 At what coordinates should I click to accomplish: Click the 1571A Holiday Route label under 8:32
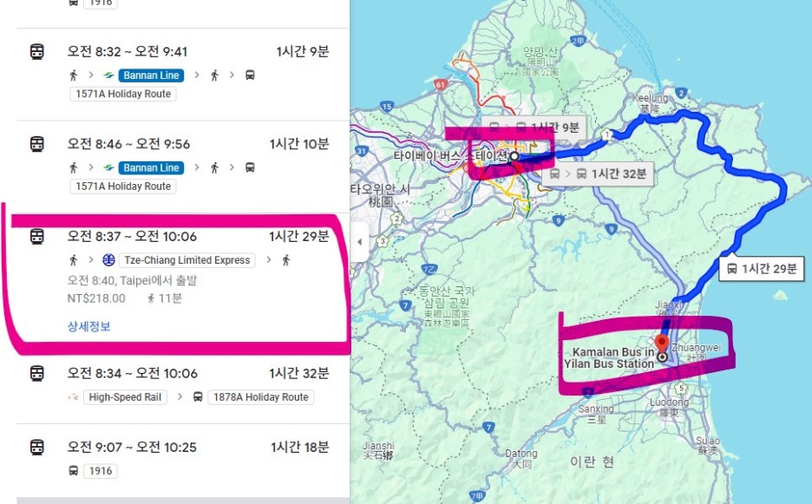coord(123,94)
